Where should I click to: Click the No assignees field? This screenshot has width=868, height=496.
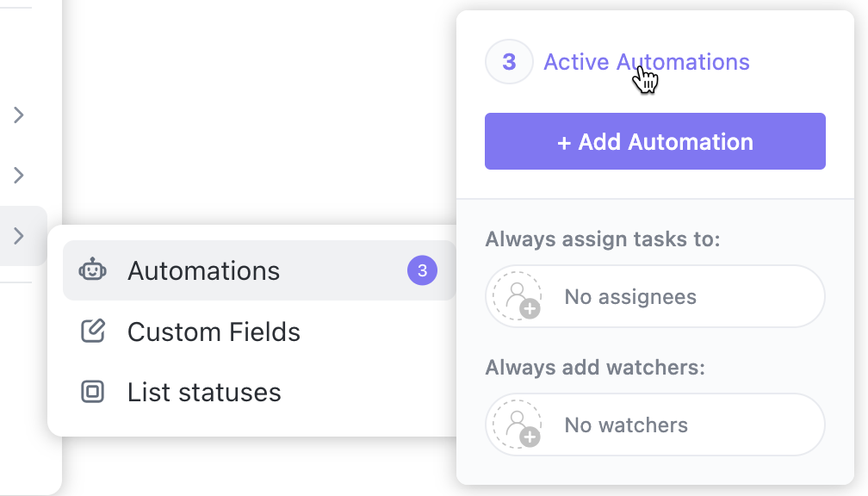pyautogui.click(x=654, y=295)
